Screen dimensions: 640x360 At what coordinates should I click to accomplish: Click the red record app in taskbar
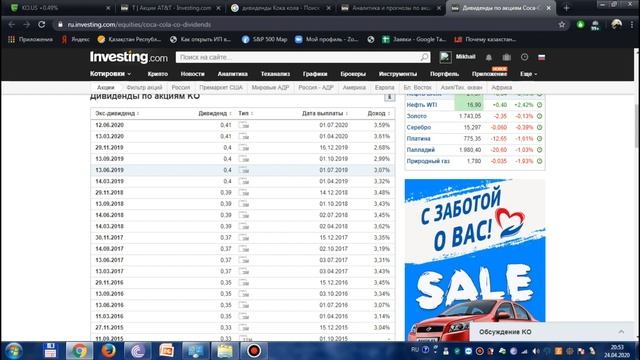(x=253, y=351)
